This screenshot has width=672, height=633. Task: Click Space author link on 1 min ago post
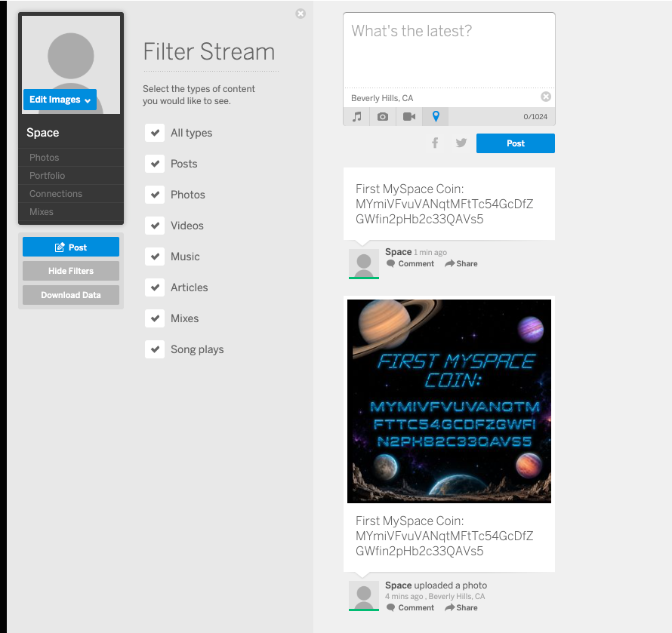[398, 252]
